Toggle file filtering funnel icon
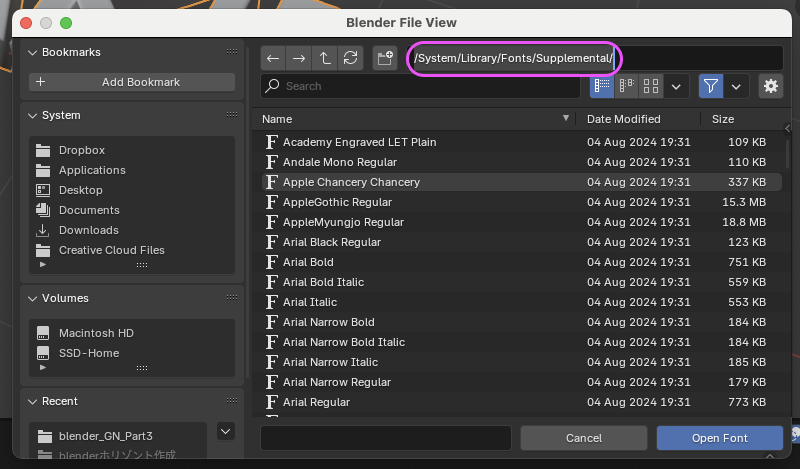Screen dimensions: 800x469 tap(711, 86)
